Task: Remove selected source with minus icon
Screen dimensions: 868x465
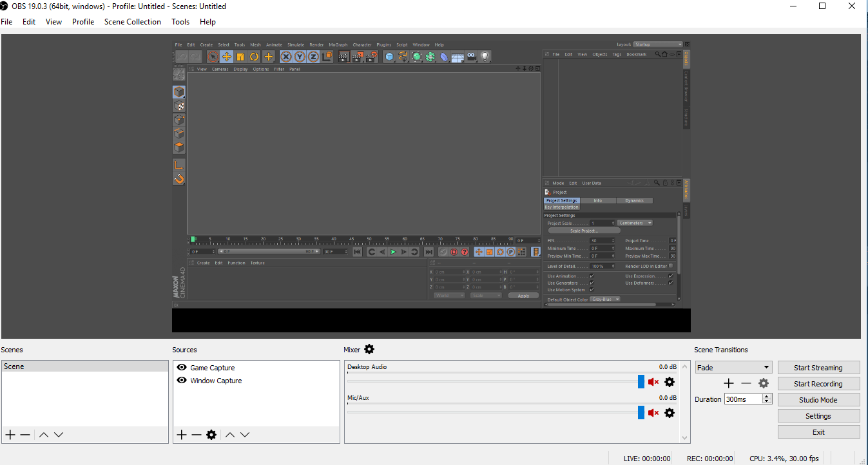Action: point(196,435)
